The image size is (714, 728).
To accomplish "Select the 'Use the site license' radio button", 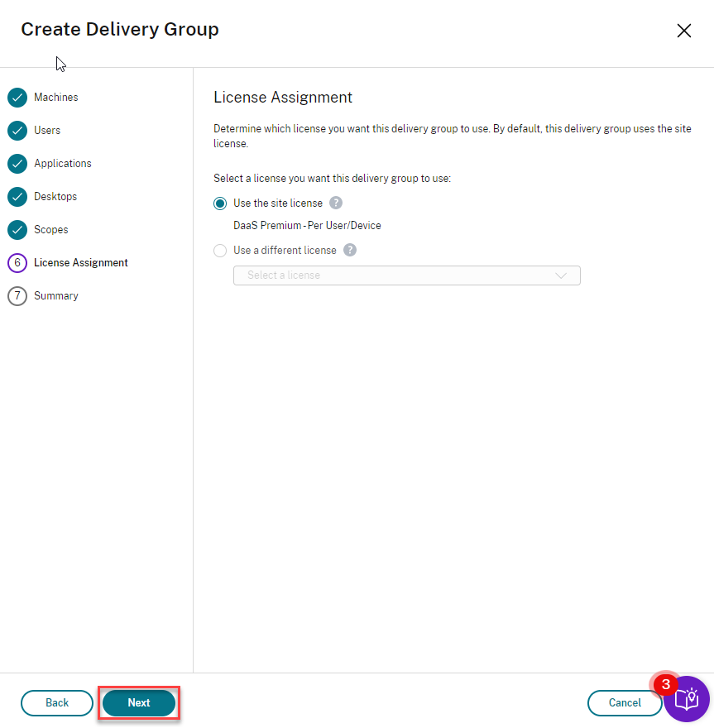I will [220, 204].
